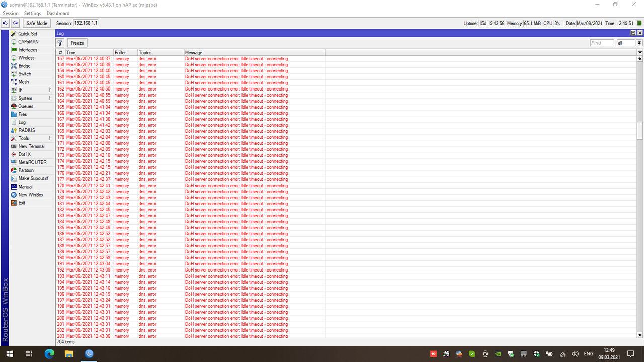The width and height of the screenshot is (644, 362).
Task: Click the log scrollbar thumb
Action: pyautogui.click(x=640, y=130)
